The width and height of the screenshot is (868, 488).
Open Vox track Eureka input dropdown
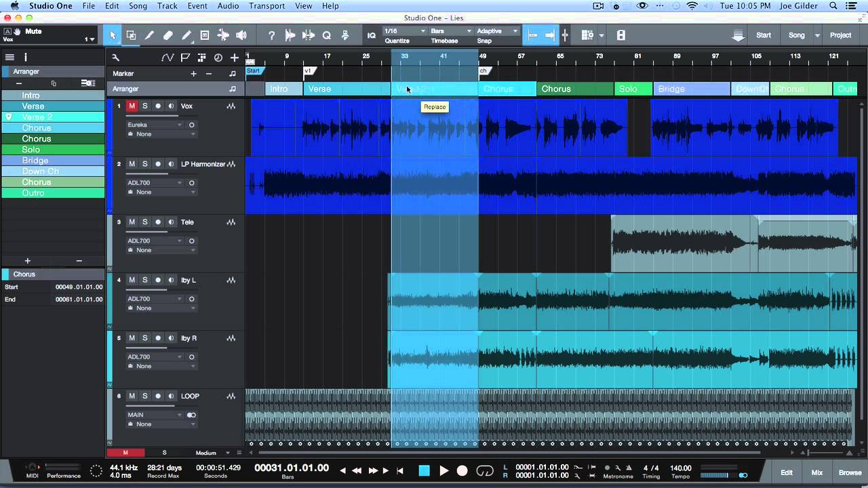[155, 125]
